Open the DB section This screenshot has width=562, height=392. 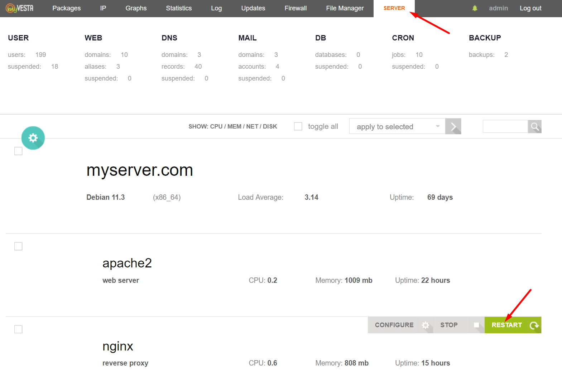click(321, 38)
